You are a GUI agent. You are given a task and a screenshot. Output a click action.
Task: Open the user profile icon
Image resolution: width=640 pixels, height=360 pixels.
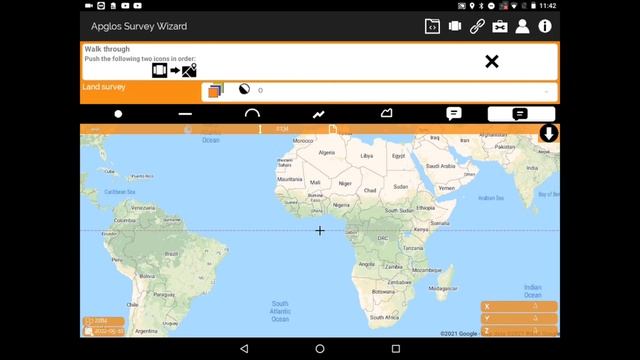pos(522,27)
